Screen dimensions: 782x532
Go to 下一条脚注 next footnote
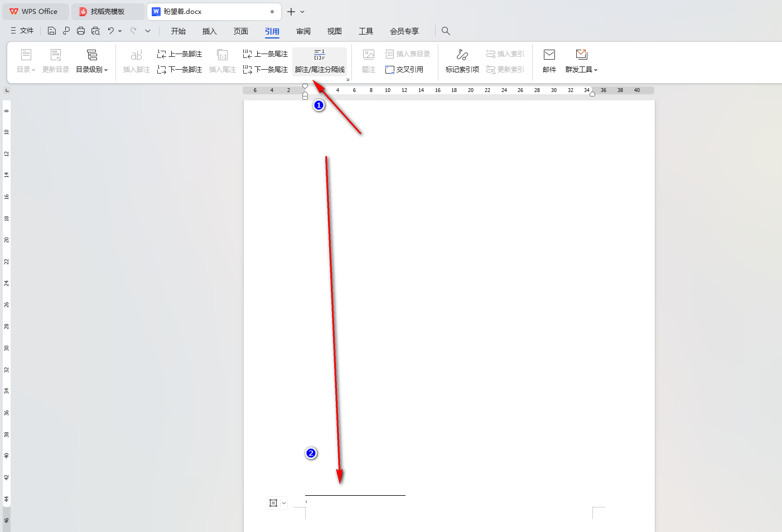(x=180, y=70)
